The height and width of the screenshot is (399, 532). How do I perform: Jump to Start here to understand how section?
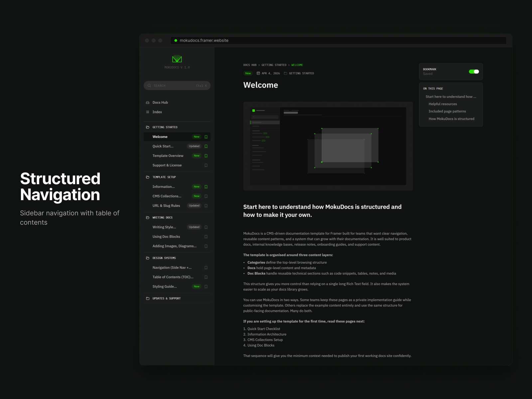tap(451, 97)
